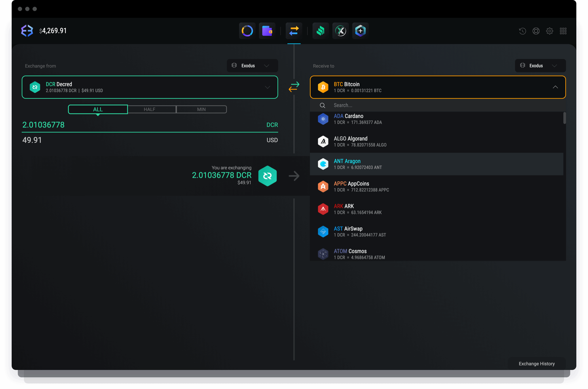The image size is (588, 389).
Task: Open the Compound Finance app icon
Action: coord(321,31)
